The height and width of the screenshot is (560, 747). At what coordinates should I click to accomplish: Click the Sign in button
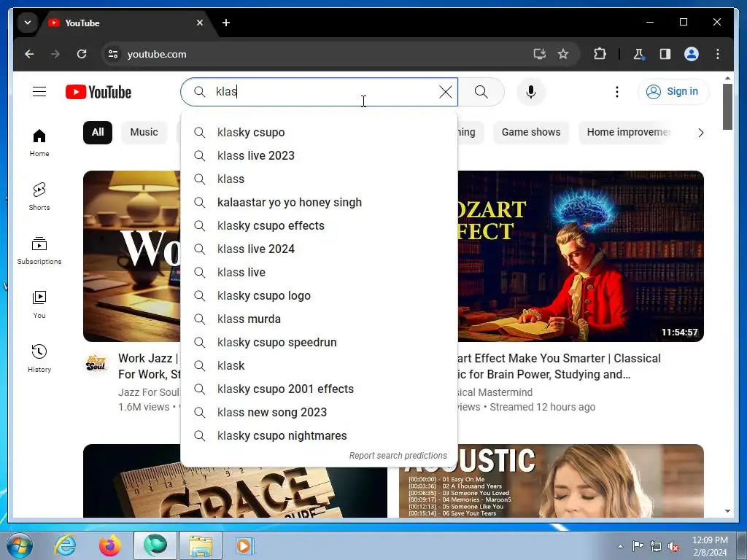(x=673, y=91)
